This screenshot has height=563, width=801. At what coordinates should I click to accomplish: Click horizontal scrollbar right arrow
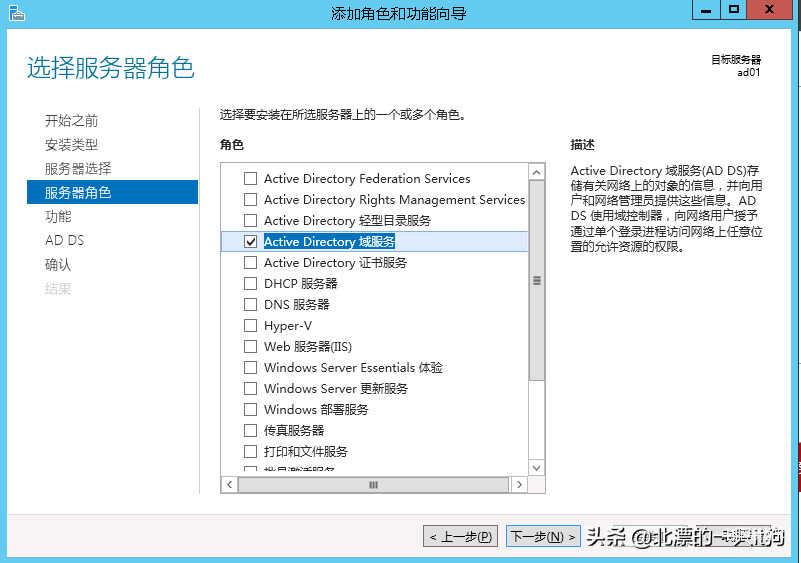pyautogui.click(x=519, y=484)
